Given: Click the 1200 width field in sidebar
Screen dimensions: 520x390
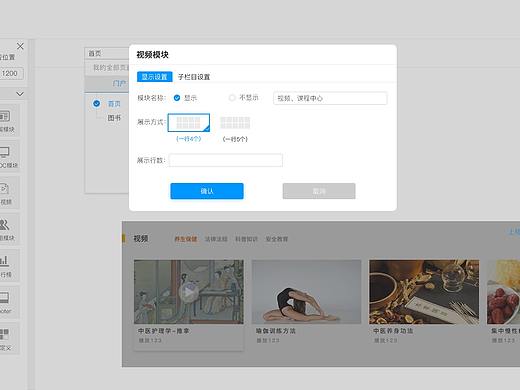Looking at the screenshot, I should click(11, 73).
